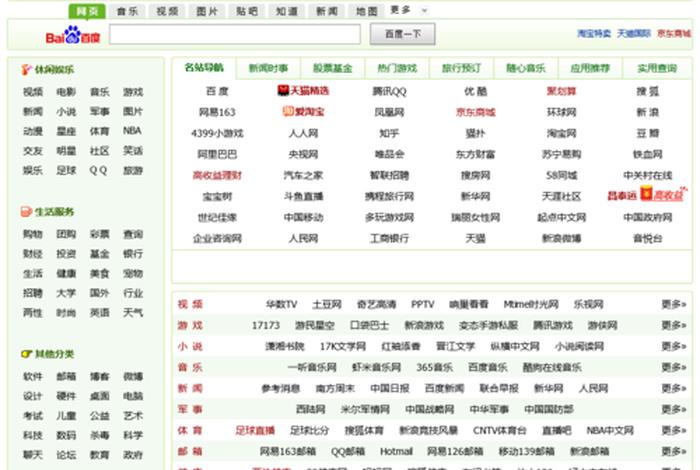The width and height of the screenshot is (700, 470).
Task: Focus the Baidu search input box
Action: [x=235, y=34]
